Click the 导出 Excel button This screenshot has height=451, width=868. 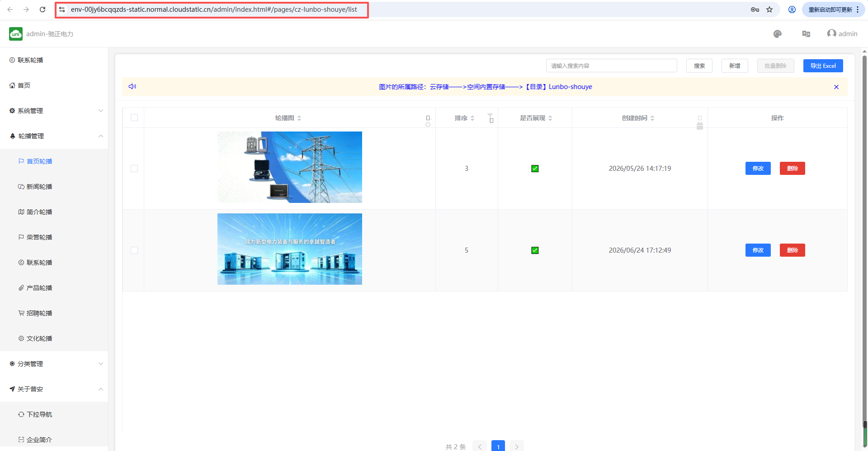click(x=823, y=66)
